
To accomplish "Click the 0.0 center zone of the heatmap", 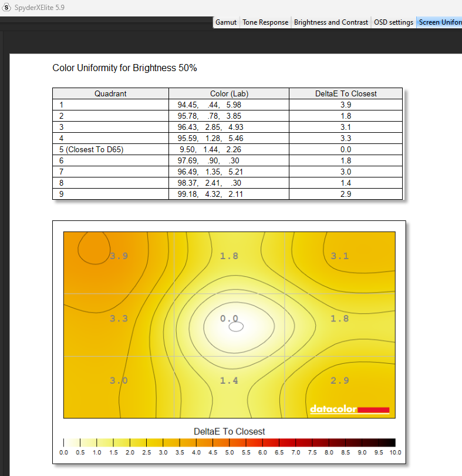I will pos(229,319).
